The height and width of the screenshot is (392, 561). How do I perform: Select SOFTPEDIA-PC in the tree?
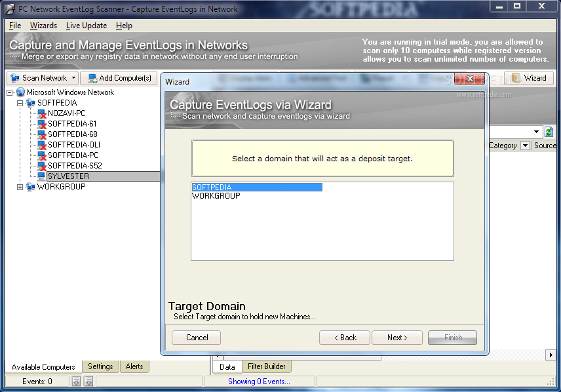(x=73, y=155)
